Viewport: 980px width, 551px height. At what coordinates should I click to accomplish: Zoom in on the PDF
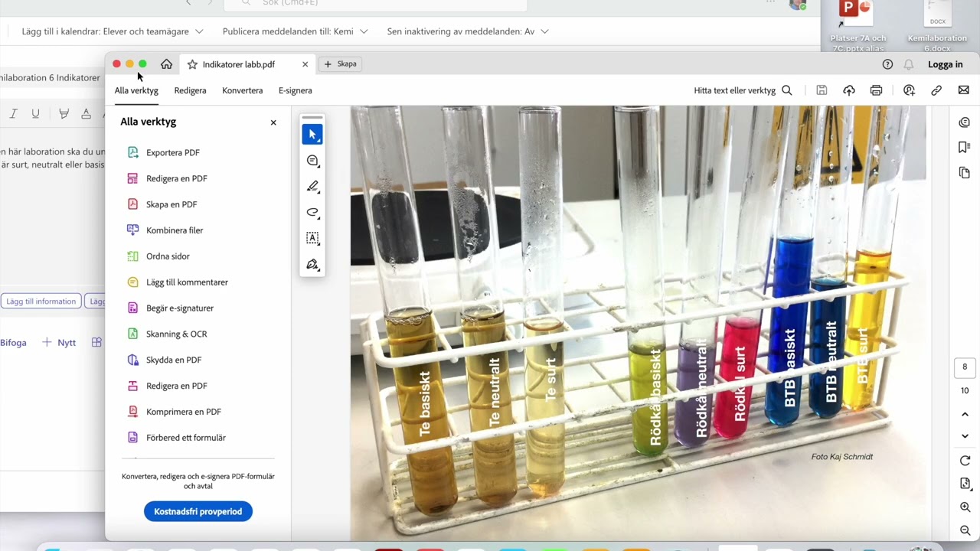tap(965, 507)
